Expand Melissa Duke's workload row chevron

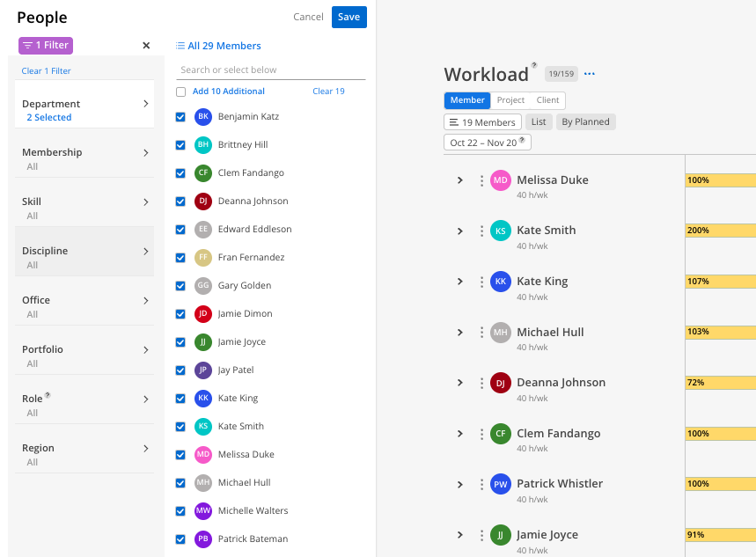(x=460, y=180)
